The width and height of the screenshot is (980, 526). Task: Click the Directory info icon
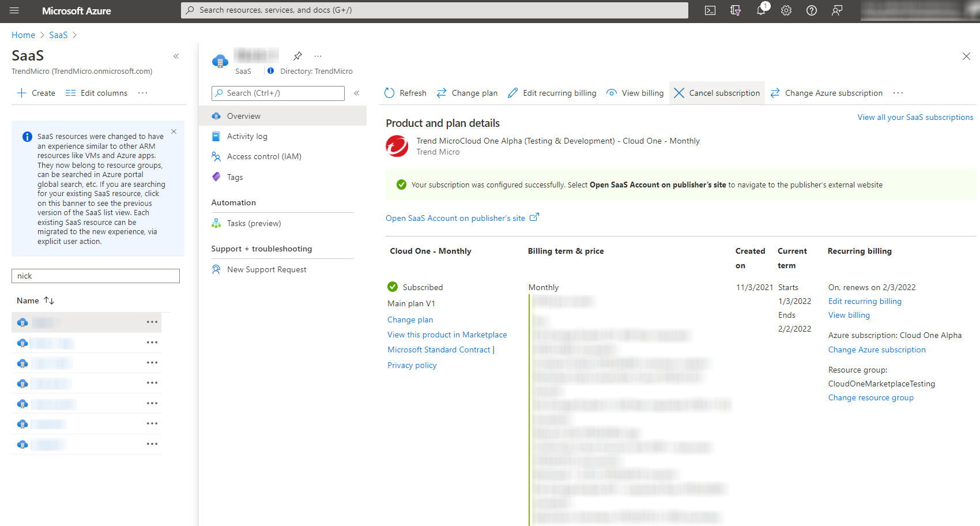270,71
